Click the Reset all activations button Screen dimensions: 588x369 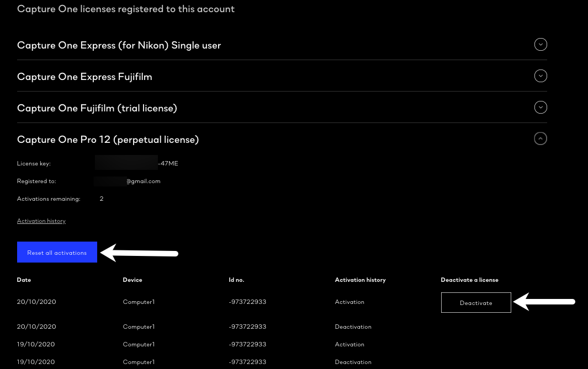tap(57, 252)
